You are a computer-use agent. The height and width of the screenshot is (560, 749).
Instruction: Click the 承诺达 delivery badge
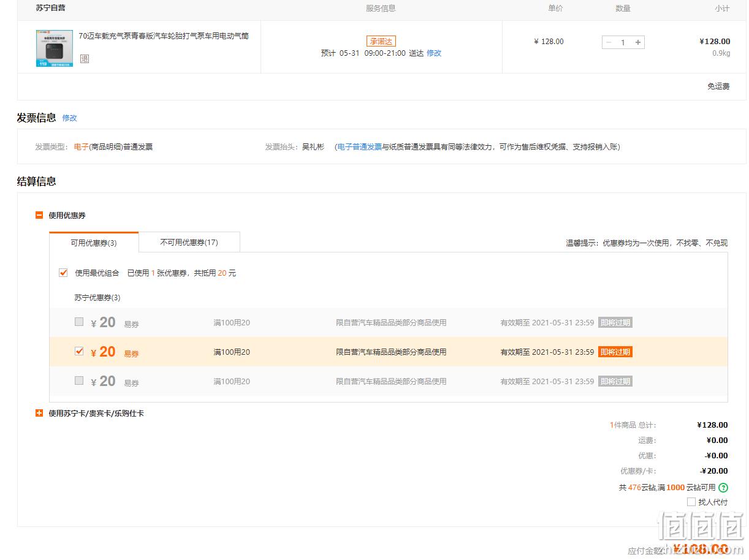coord(381,42)
